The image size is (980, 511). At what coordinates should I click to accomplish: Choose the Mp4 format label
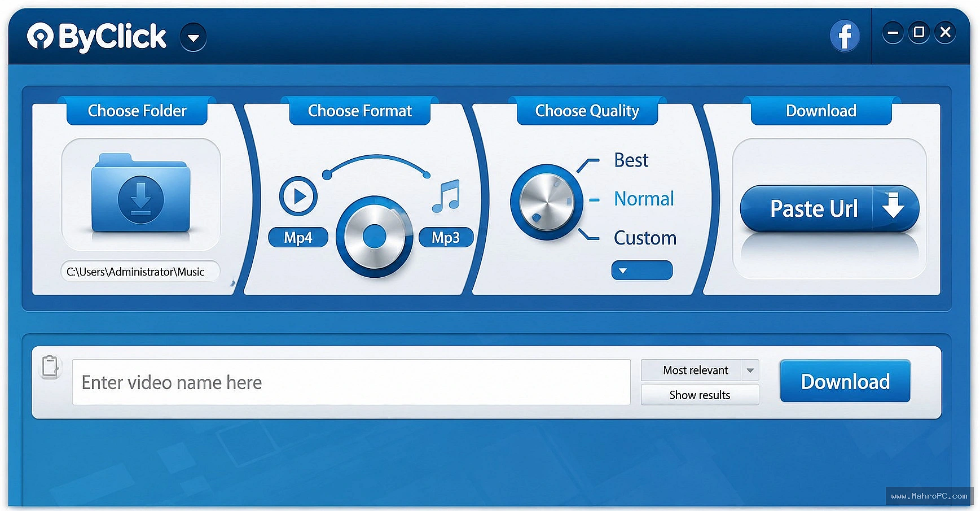click(x=298, y=237)
